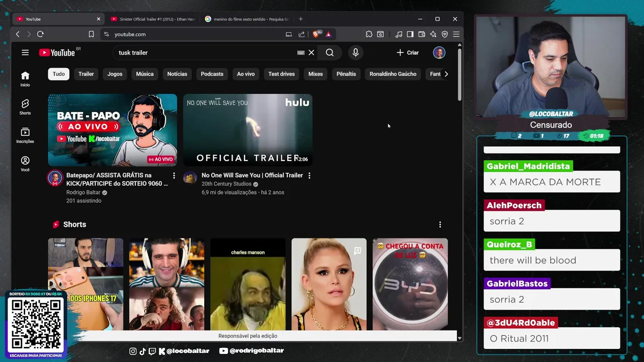
Task: Open Leo AI sparkle icon
Action: pos(433,34)
